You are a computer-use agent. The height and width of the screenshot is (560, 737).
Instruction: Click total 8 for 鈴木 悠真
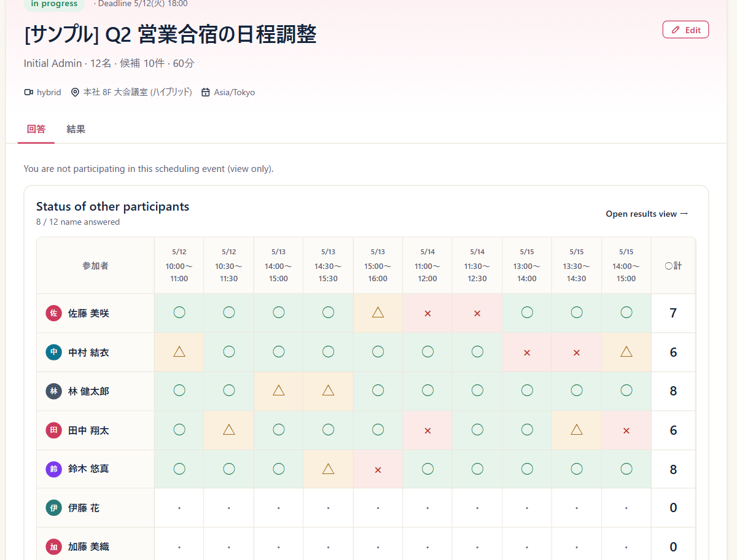(x=673, y=469)
